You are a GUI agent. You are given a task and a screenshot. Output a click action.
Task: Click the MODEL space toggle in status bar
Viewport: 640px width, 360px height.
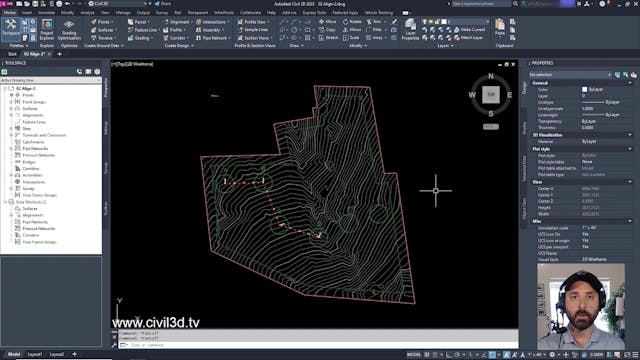413,355
